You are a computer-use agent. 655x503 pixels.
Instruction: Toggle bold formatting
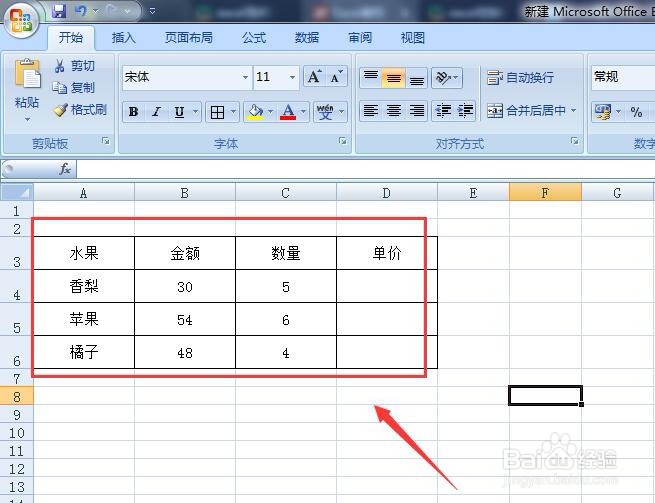click(x=134, y=112)
